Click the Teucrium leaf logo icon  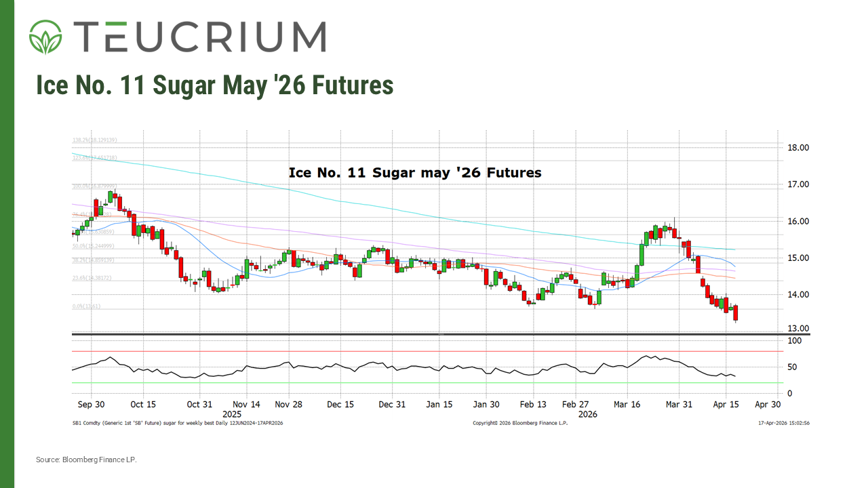click(45, 37)
